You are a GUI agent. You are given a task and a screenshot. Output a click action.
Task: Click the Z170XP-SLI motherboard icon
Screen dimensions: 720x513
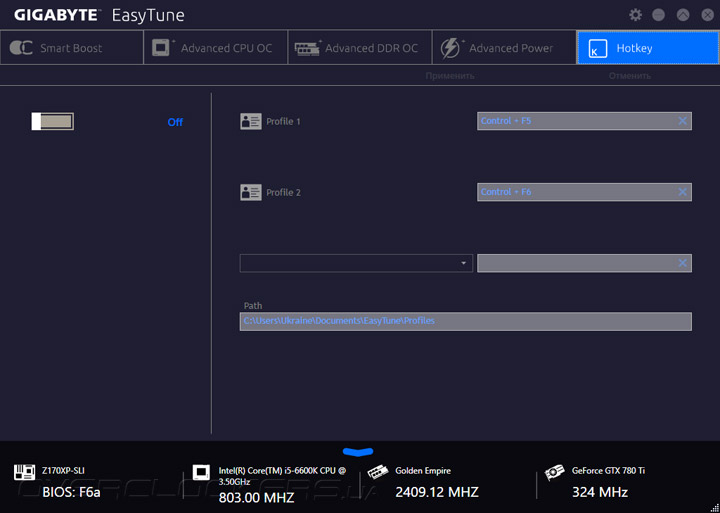tap(25, 473)
